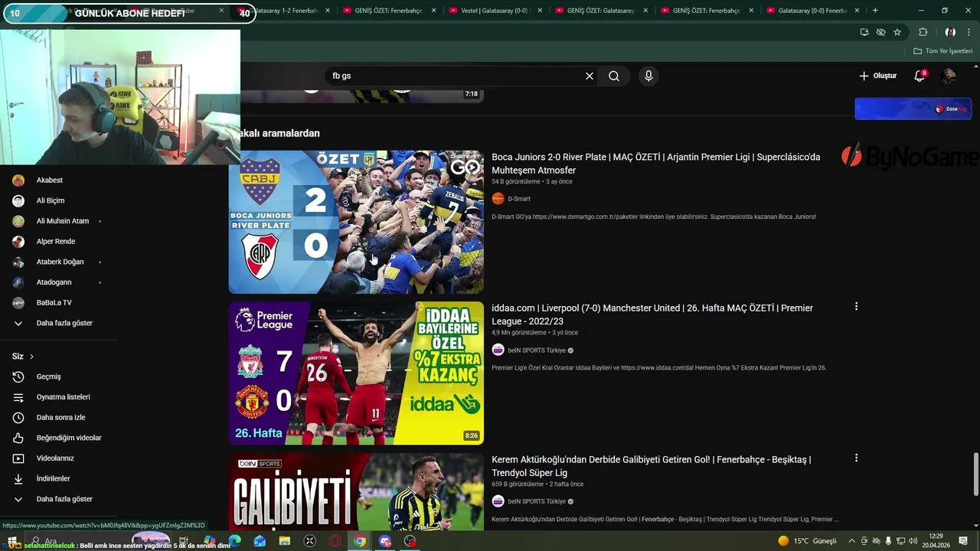Open Chrome extensions puzzle icon
The height and width of the screenshot is (551, 980).
point(923,32)
